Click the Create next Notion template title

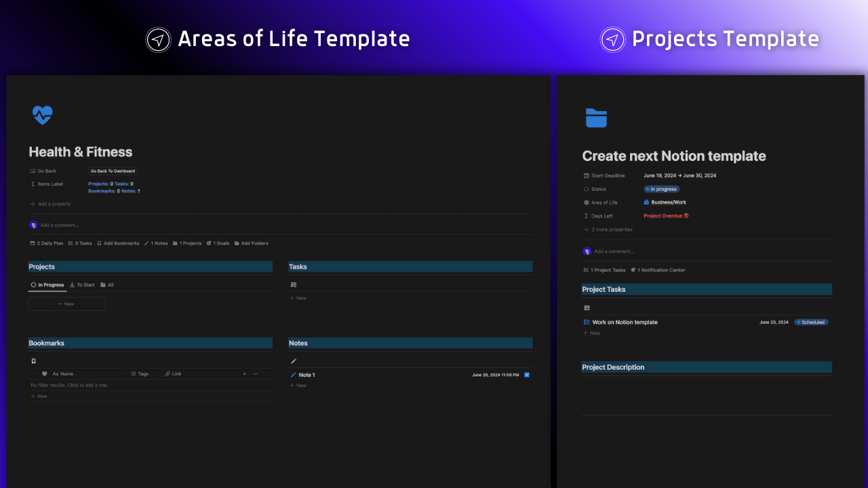pyautogui.click(x=674, y=156)
